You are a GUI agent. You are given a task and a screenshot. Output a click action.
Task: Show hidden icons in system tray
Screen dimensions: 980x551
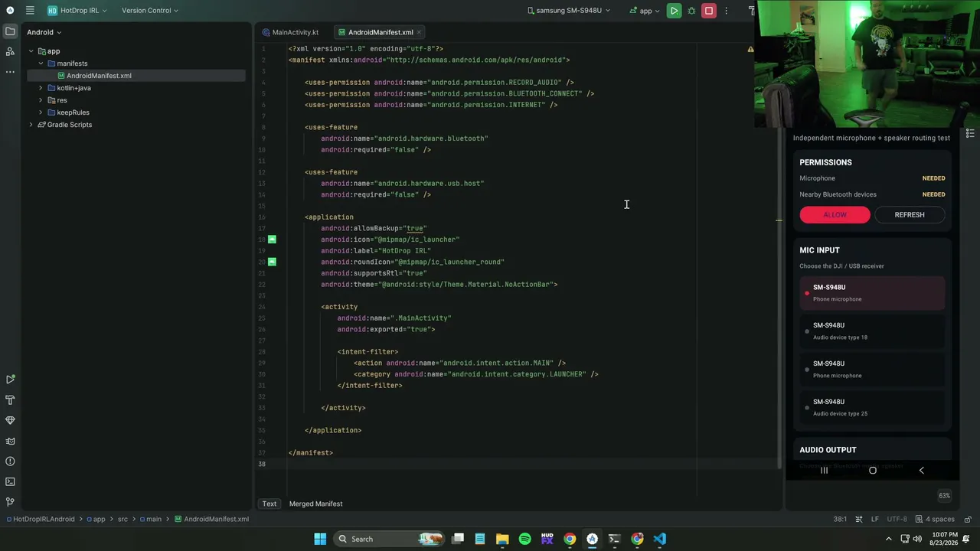889,539
